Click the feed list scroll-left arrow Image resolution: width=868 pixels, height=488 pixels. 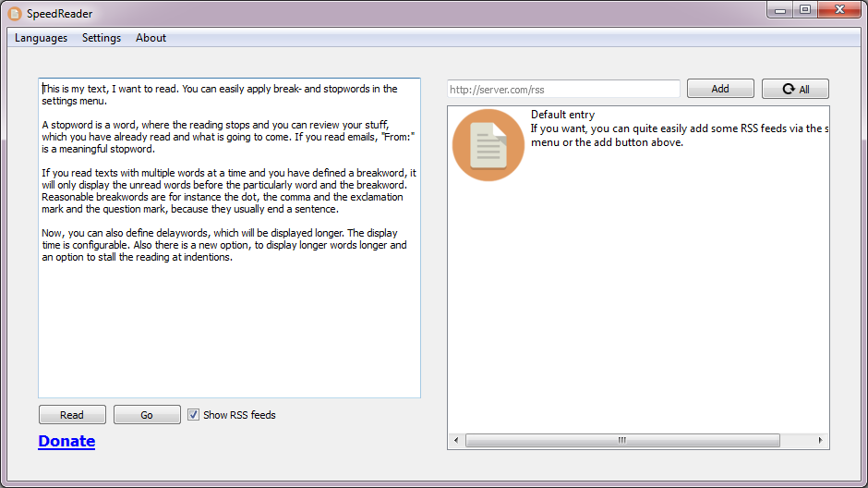pyautogui.click(x=456, y=440)
